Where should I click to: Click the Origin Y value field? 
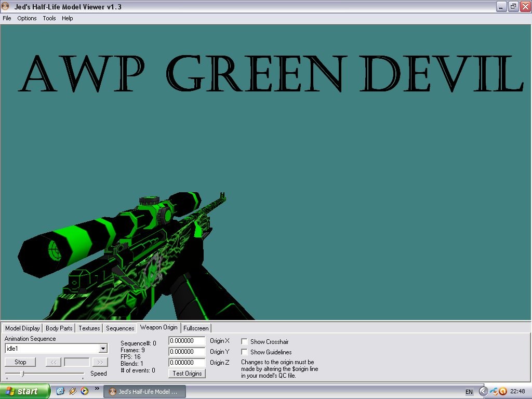pos(187,352)
